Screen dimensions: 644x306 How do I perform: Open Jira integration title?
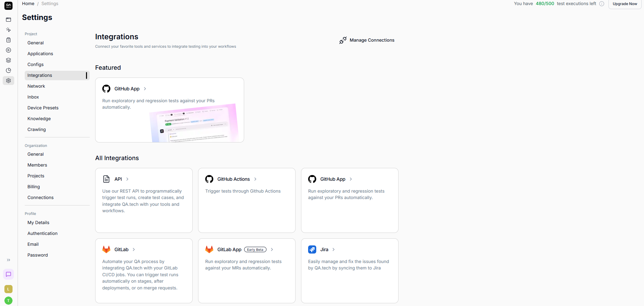(324, 249)
